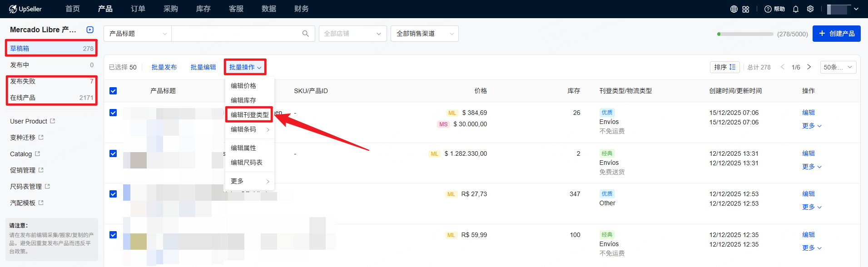Uncheck the product priced R$ 59,99
Viewport: 868px width, 267px height.
pos(113,235)
